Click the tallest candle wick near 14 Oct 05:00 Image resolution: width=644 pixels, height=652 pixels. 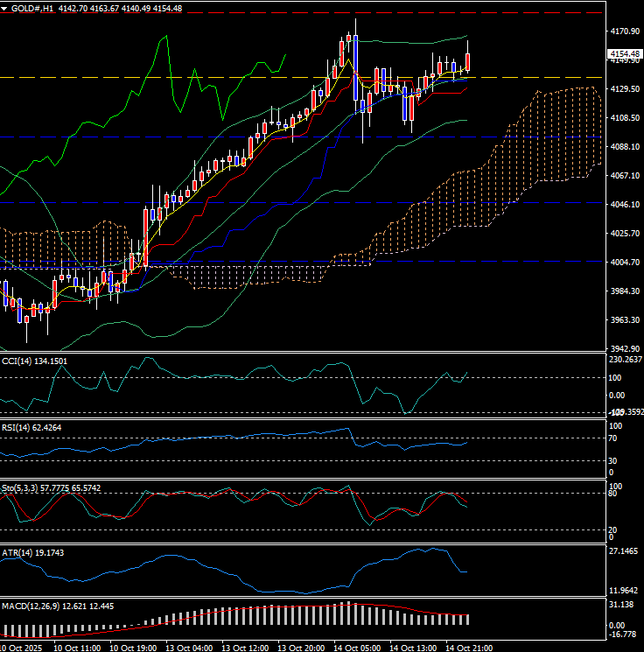pos(355,26)
